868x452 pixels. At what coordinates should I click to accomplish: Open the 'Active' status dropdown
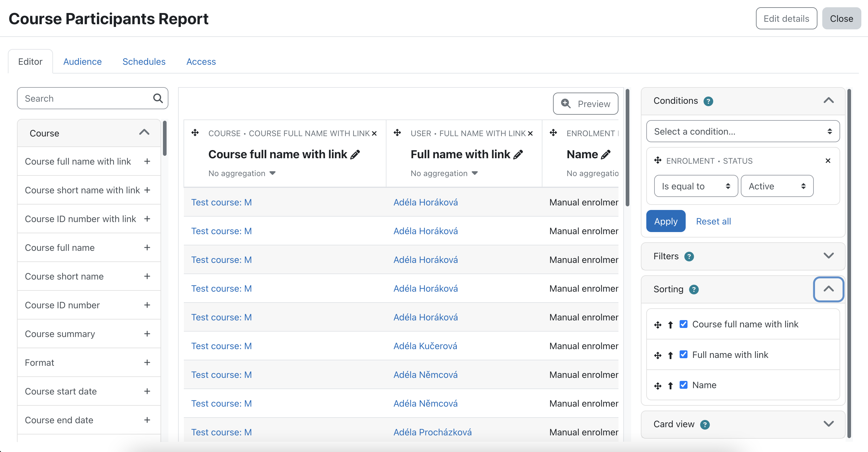(x=777, y=186)
